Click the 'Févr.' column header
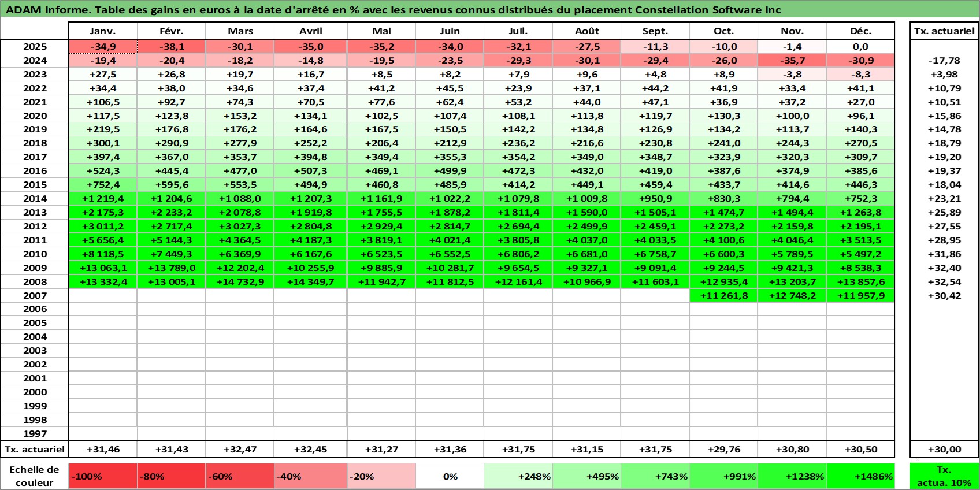This screenshot has height=490, width=980. (x=171, y=31)
